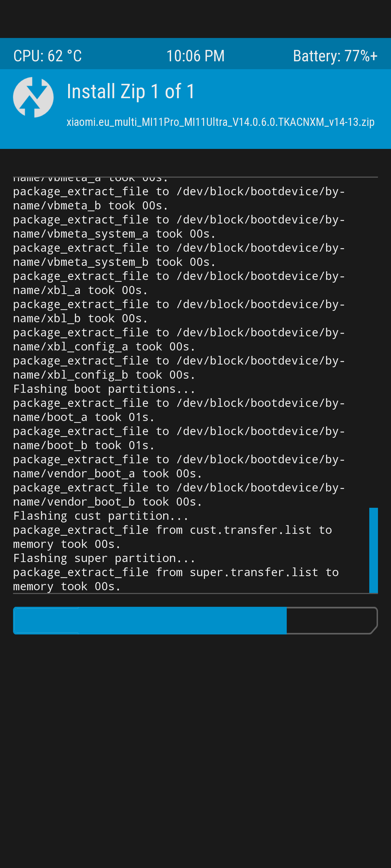Tap the 'Flashing cust partition...' log line

point(100,516)
